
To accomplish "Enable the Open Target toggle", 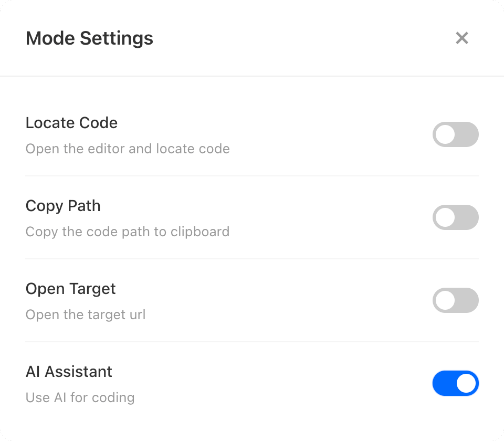I will pos(455,300).
